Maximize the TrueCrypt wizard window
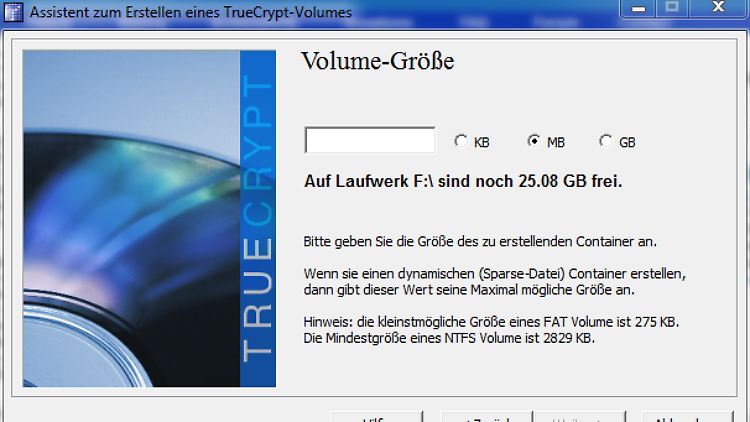This screenshot has height=422, width=750. coord(673,8)
